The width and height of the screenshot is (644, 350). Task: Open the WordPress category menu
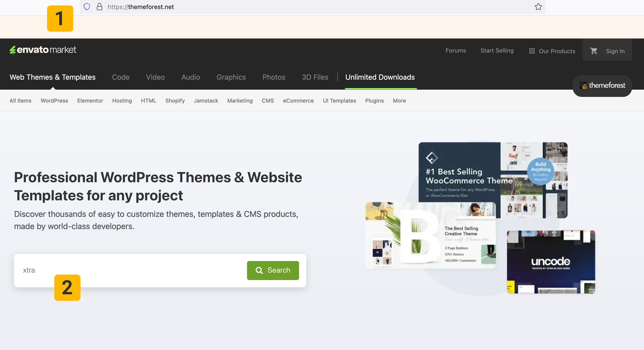click(x=54, y=101)
